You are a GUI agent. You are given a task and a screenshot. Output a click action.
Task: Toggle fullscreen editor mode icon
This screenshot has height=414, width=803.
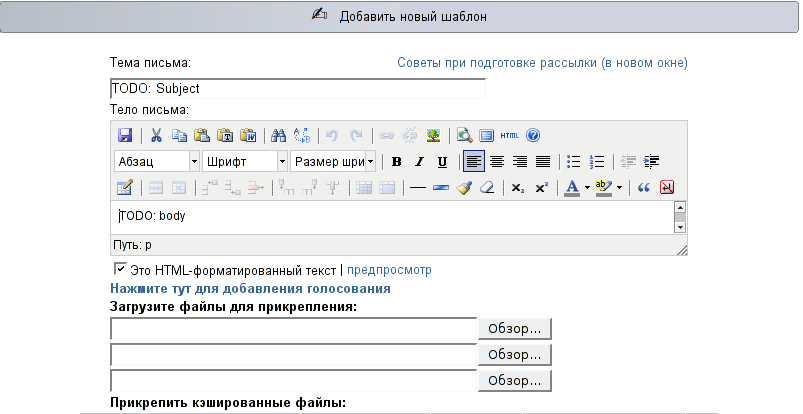[x=487, y=135]
